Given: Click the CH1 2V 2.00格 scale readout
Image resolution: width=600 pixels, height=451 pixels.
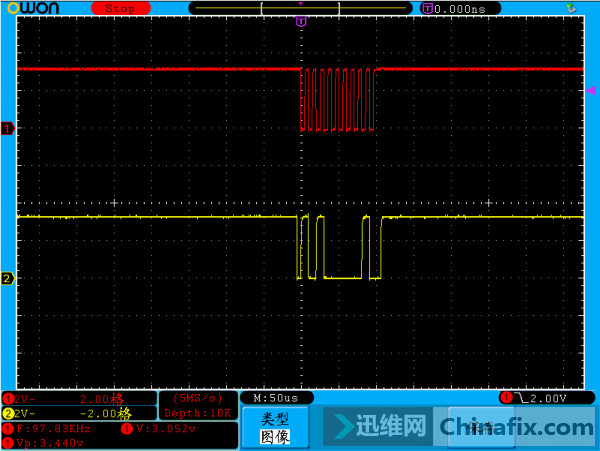Looking at the screenshot, I should coord(80,398).
